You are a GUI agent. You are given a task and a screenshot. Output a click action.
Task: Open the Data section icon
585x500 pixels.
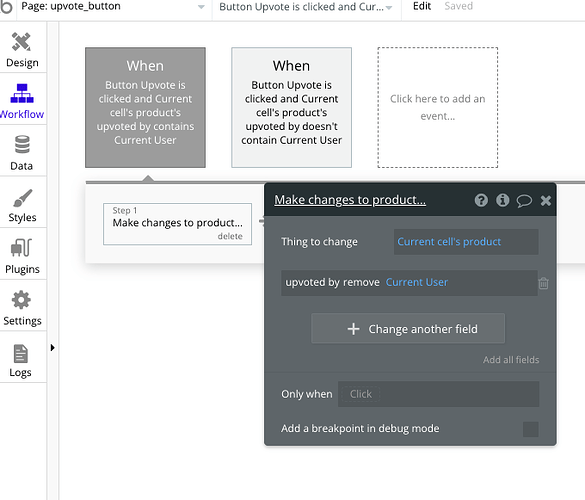(x=22, y=144)
